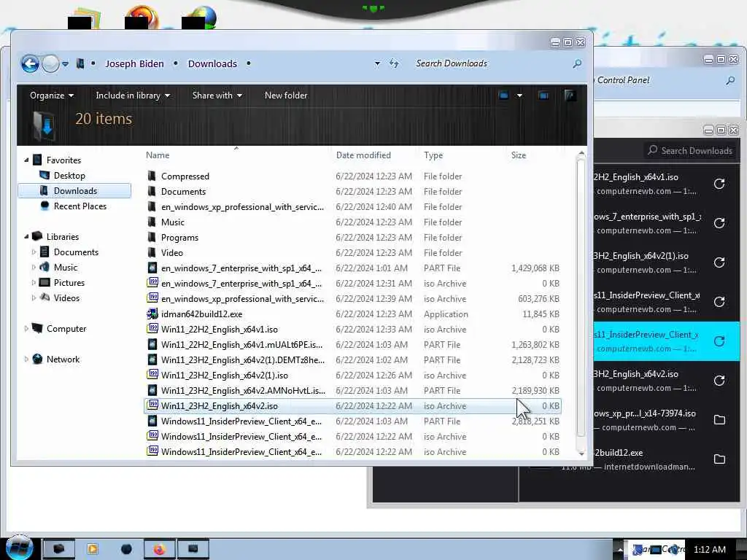
Task: Click the Back navigation arrow in Explorer
Action: point(29,63)
